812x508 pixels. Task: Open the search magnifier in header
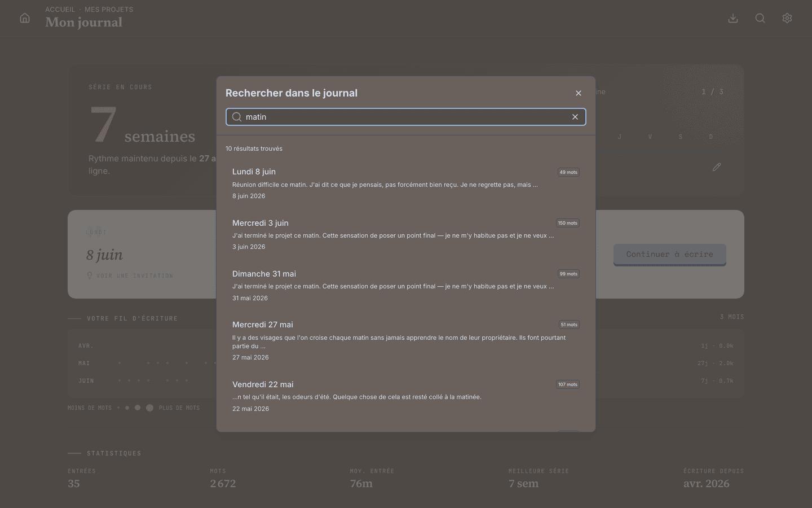(760, 18)
